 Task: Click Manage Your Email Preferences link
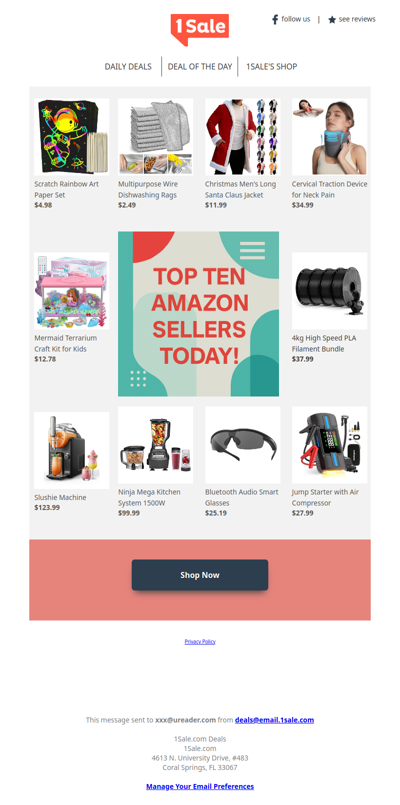coord(200,787)
